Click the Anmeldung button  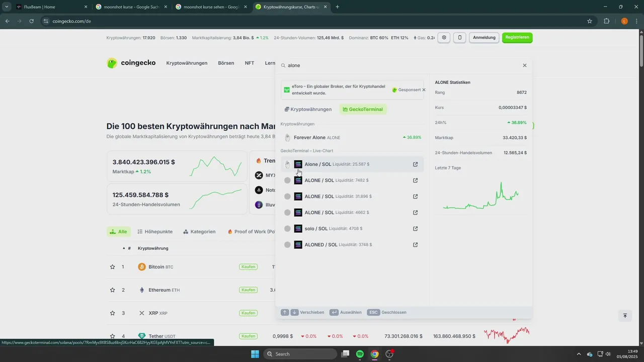484,38
